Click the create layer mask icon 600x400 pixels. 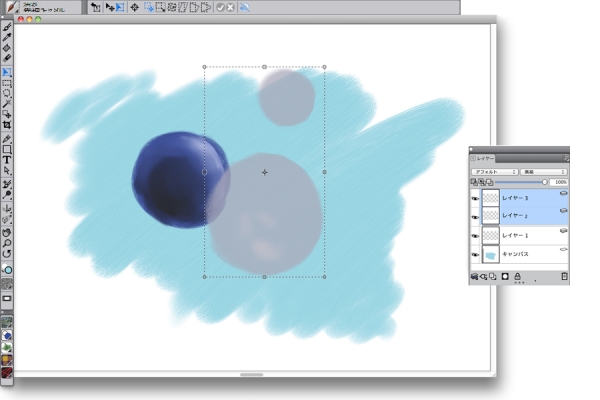(505, 276)
